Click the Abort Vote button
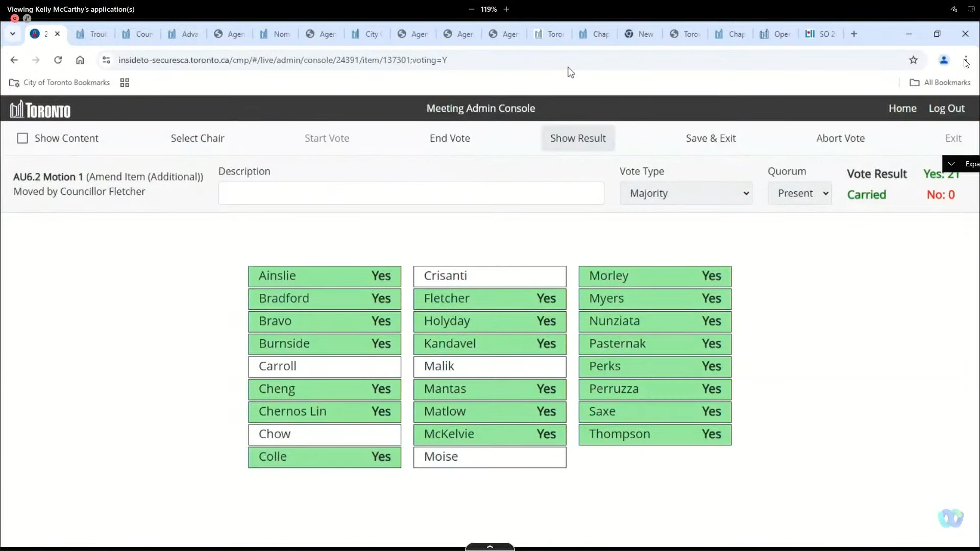Screen dimensions: 980x551 pyautogui.click(x=840, y=138)
